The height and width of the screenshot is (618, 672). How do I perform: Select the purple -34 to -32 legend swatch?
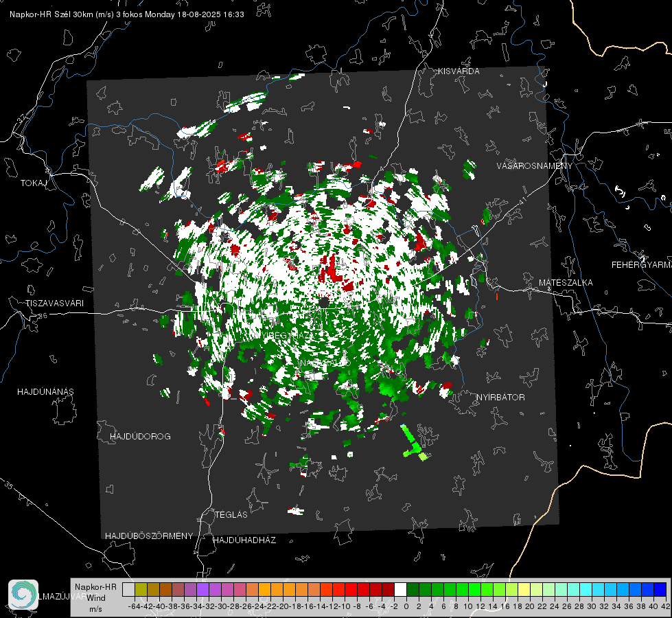(202, 589)
